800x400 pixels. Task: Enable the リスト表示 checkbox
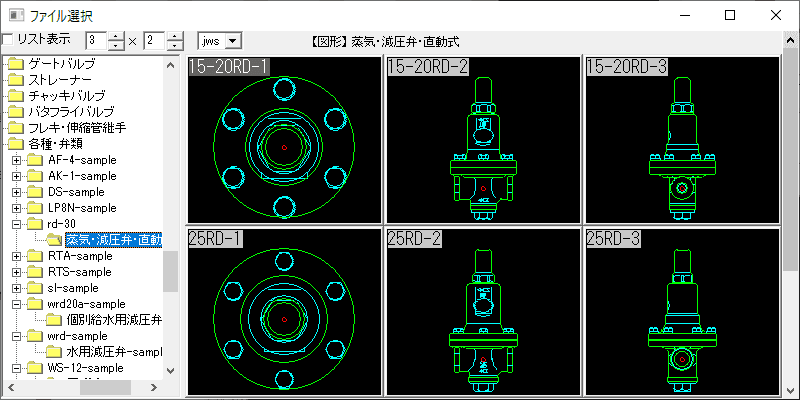8,40
